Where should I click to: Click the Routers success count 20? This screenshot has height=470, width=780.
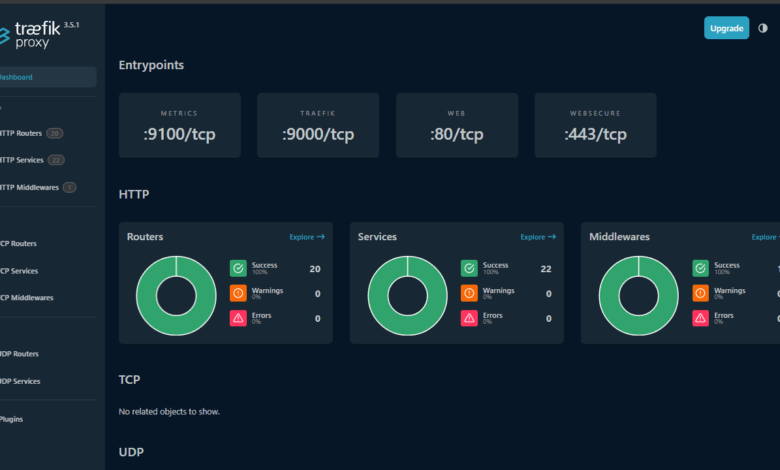315,269
